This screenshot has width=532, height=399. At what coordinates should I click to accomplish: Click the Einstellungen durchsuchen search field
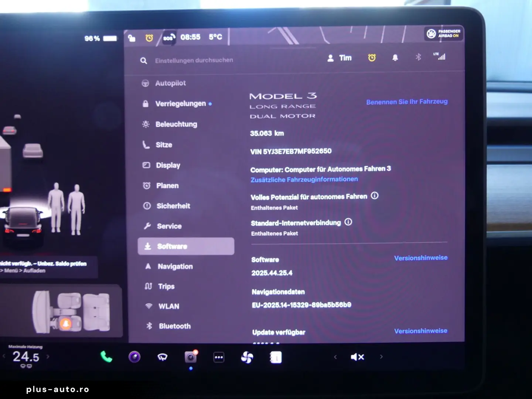[194, 60]
